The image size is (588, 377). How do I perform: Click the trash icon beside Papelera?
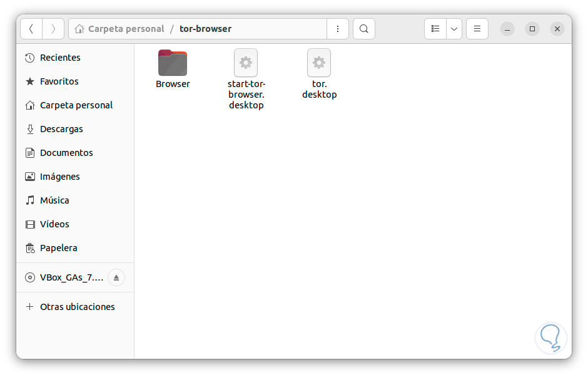tap(29, 248)
